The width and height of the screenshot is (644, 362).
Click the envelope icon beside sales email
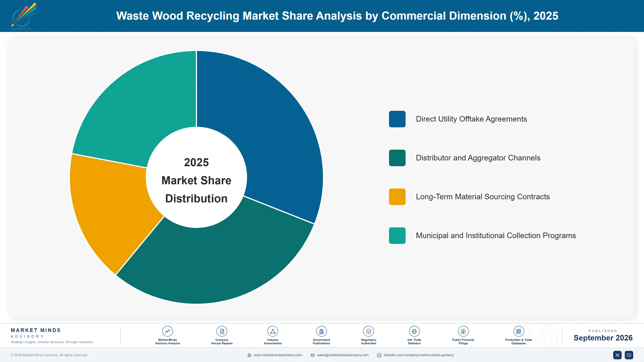pos(313,355)
